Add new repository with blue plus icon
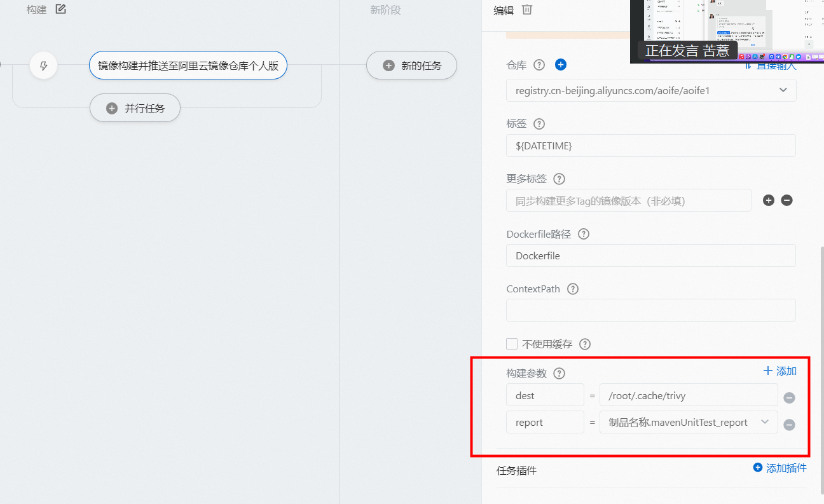824x504 pixels. coord(561,64)
